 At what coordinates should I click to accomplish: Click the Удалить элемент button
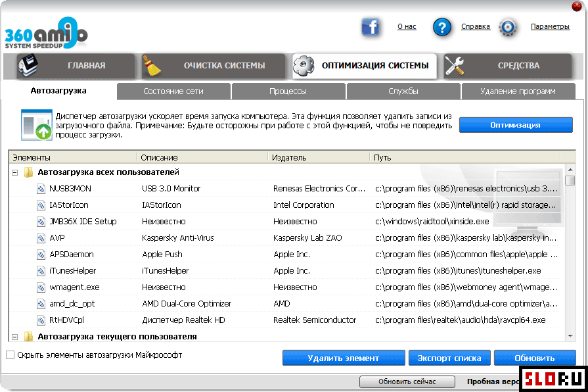coord(344,358)
